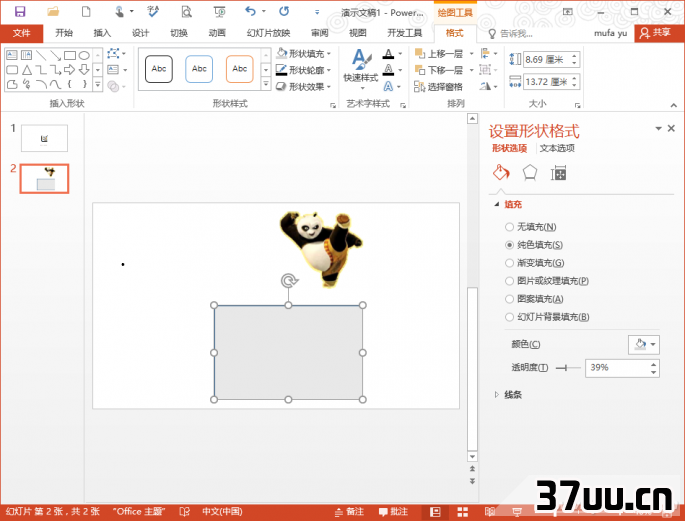Click the text effects A icon
The width and height of the screenshot is (685, 521).
(388, 86)
